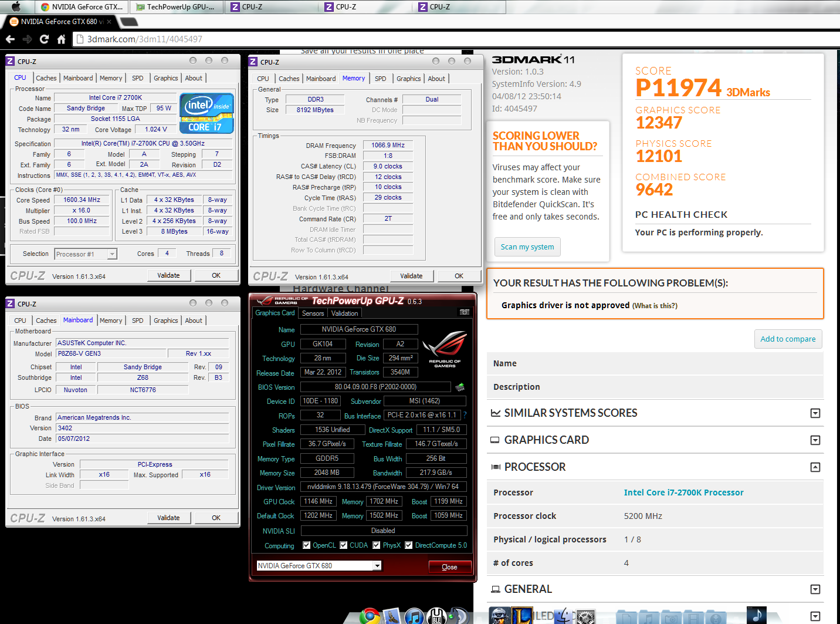Open Google Chrome from the dock
Viewport: 840px width, 624px height.
pyautogui.click(x=369, y=616)
